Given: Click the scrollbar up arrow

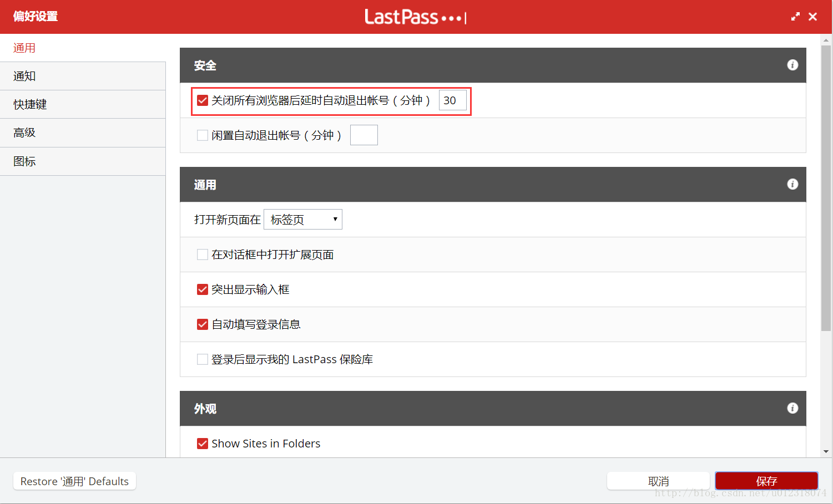Looking at the screenshot, I should click(826, 40).
